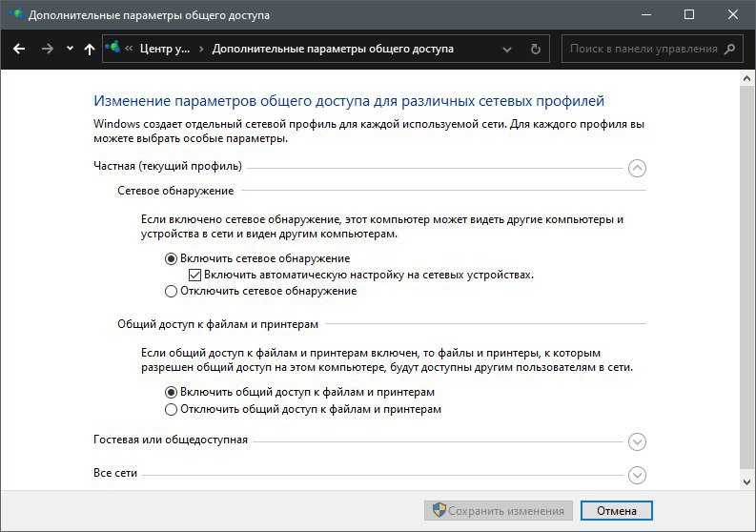756x532 pixels.
Task: Minimize the window
Action: pos(646,14)
